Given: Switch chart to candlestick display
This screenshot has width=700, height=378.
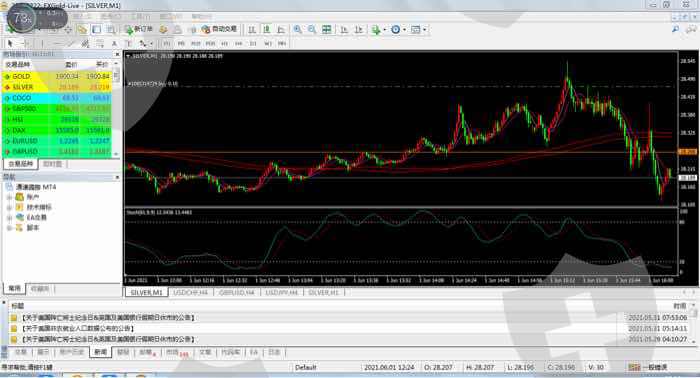Looking at the screenshot, I should pos(267,29).
